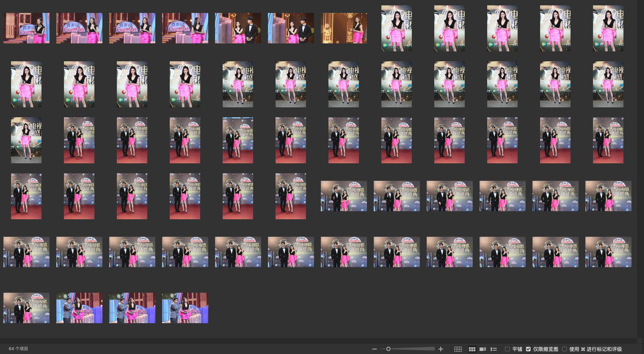Enable the 平铺 checkbox
This screenshot has width=644, height=354.
(x=507, y=349)
